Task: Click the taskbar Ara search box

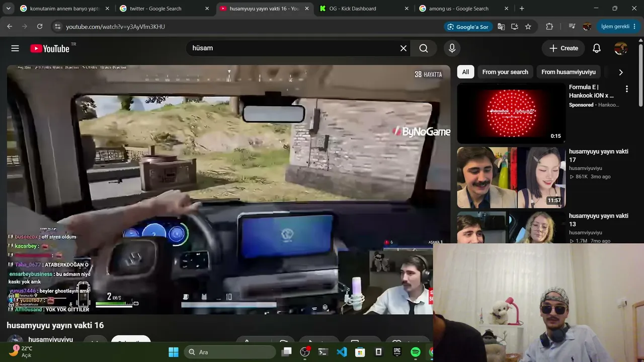Action: pyautogui.click(x=230, y=352)
